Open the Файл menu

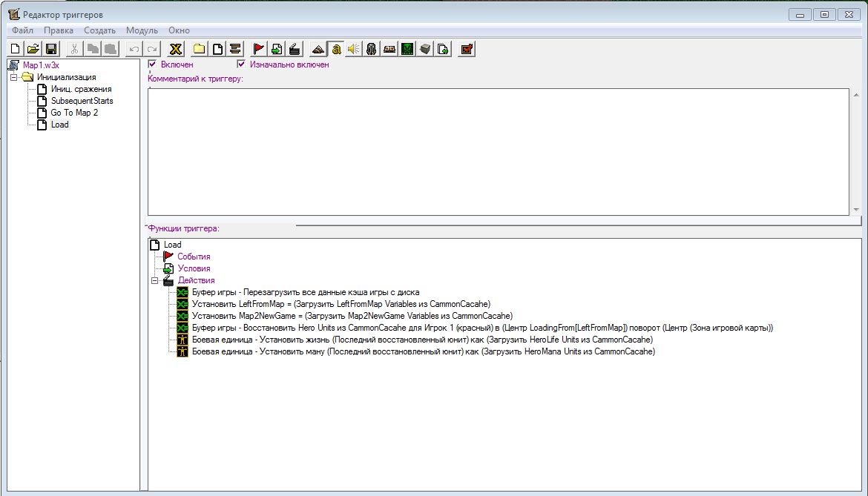22,30
